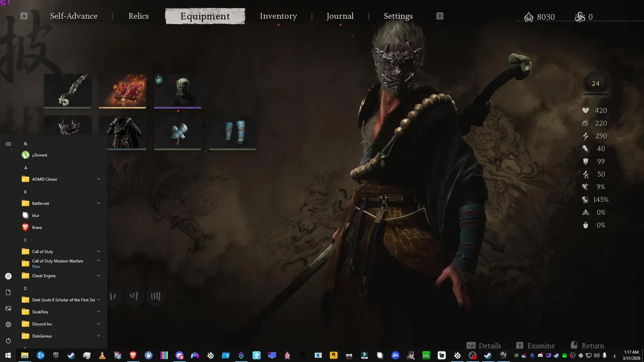Select the blue arm guard bracers slot
This screenshot has width=644, height=362.
(178, 133)
